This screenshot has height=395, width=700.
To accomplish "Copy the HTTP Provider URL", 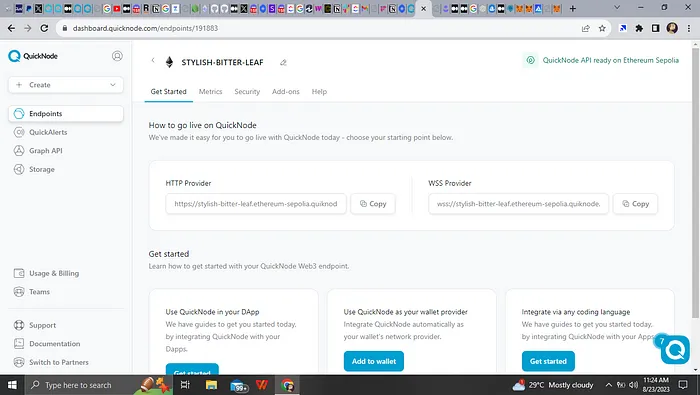I will [373, 204].
